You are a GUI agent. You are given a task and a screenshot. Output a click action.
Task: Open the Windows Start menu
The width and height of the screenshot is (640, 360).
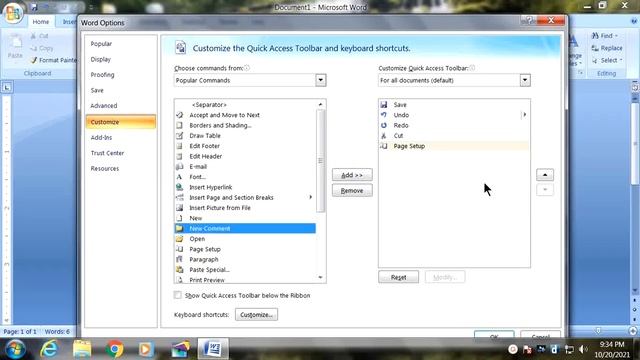pyautogui.click(x=15, y=349)
